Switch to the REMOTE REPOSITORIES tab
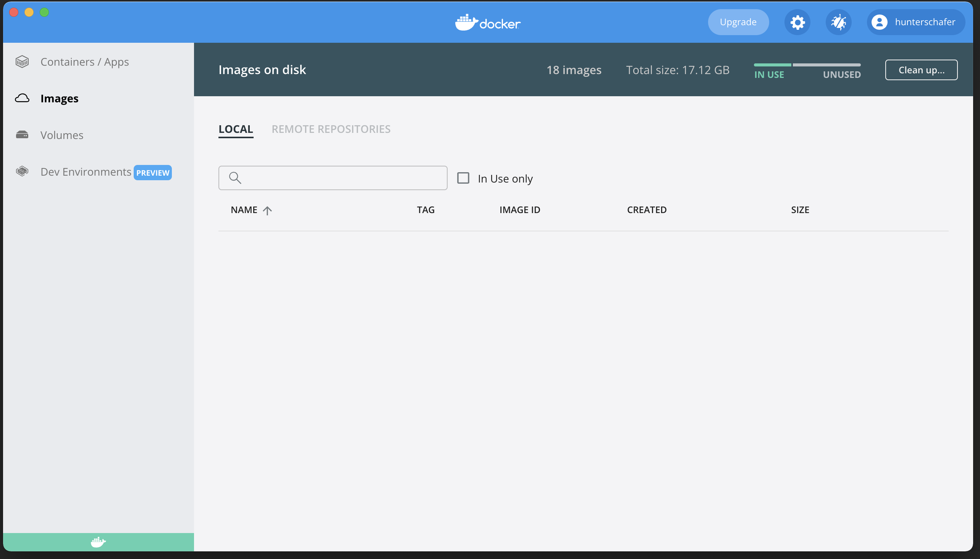Viewport: 980px width, 559px height. pyautogui.click(x=331, y=129)
